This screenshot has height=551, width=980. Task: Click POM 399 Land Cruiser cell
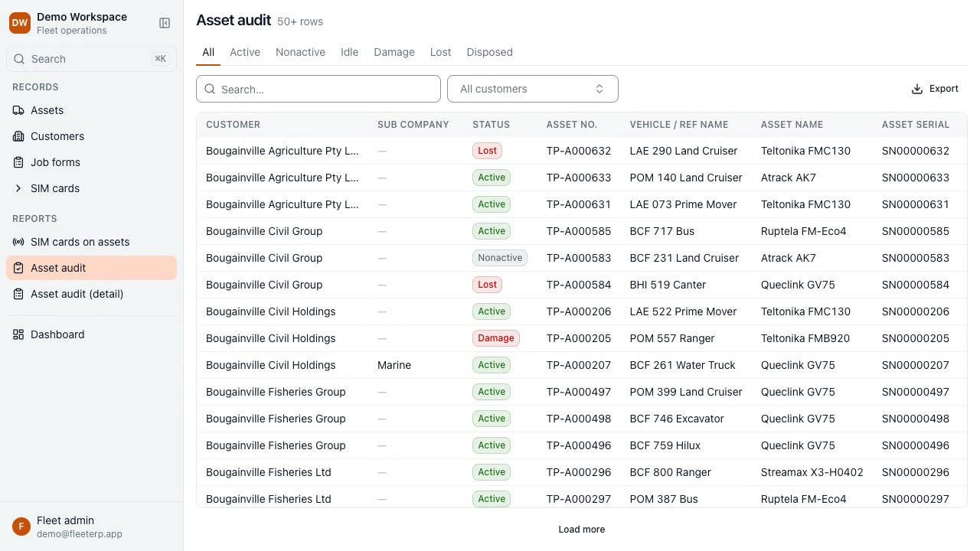coord(686,392)
